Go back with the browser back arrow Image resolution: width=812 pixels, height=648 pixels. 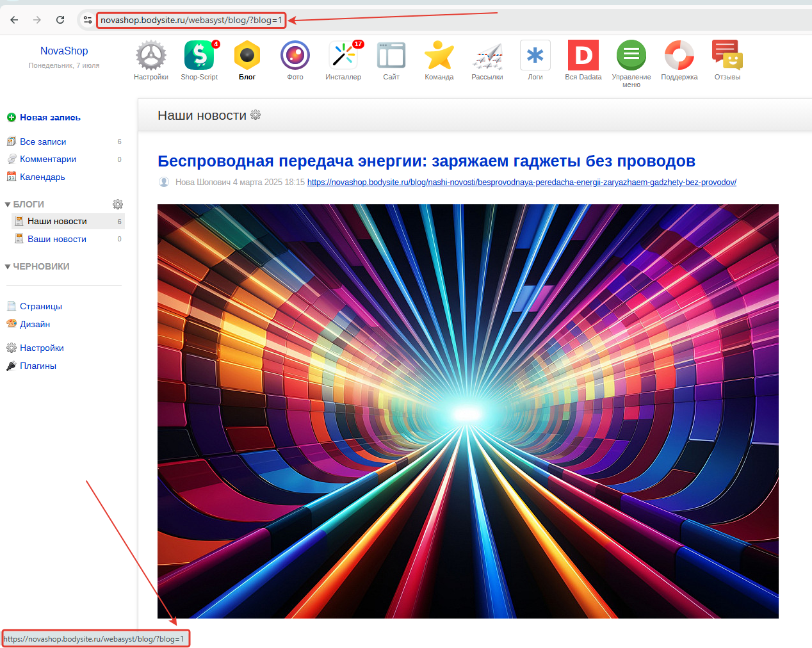pos(14,20)
